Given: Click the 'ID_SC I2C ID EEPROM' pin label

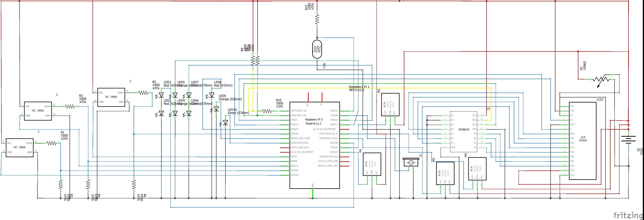Looking at the screenshot, I should [x=324, y=129].
